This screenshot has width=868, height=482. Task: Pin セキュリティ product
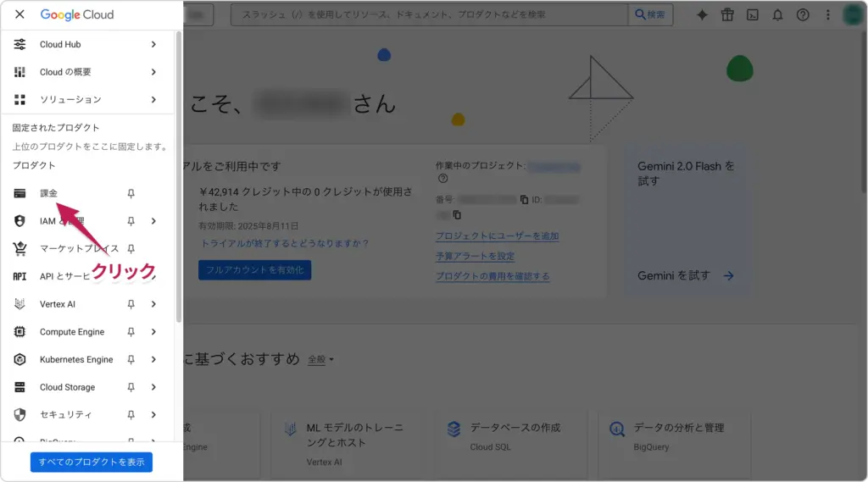pos(131,415)
